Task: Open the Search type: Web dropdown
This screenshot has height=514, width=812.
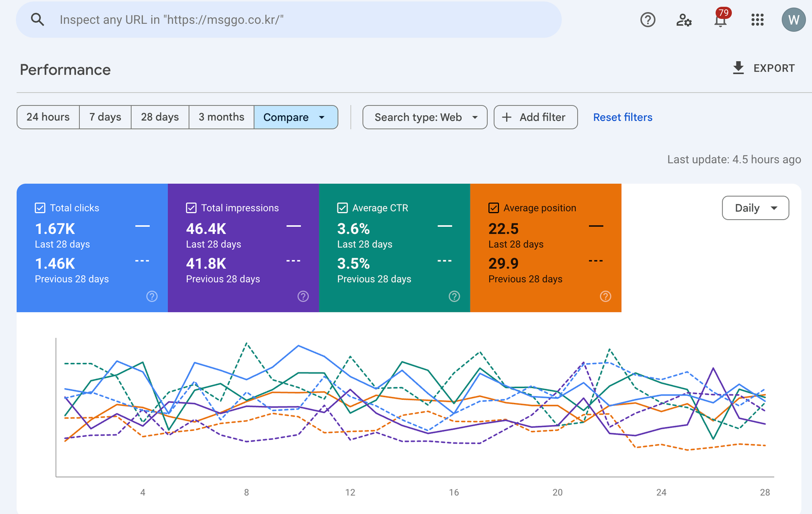Action: pos(425,117)
